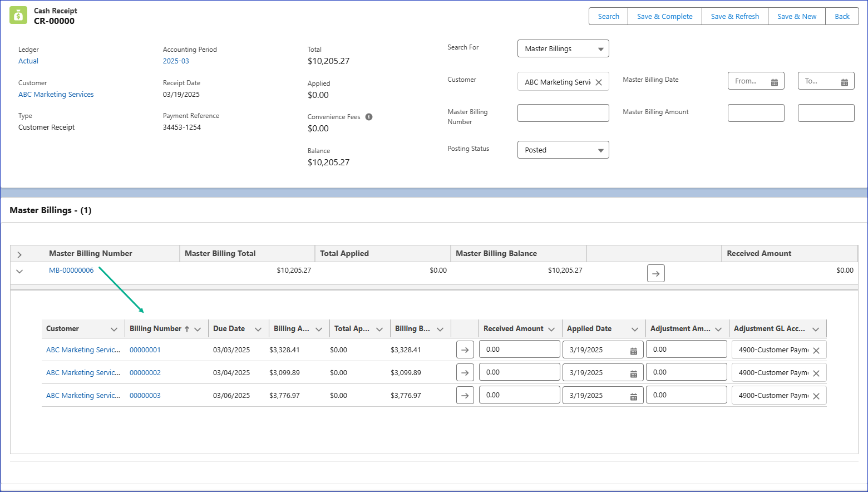Click the Convenience Fees info icon
Image resolution: width=868 pixels, height=492 pixels.
[x=369, y=117]
